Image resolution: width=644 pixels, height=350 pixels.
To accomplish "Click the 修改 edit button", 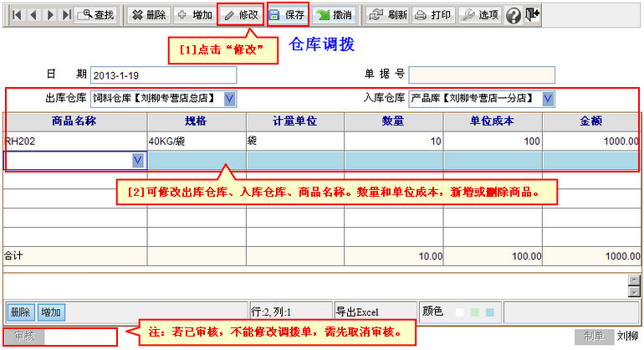I will pyautogui.click(x=241, y=15).
